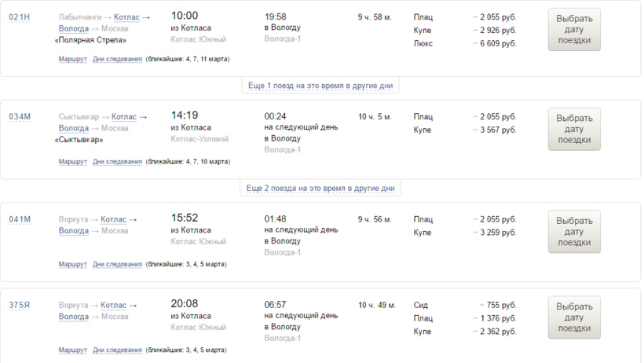Open 'Маршрут' link for Полярная Стрела train
The height and width of the screenshot is (363, 644).
72,59
